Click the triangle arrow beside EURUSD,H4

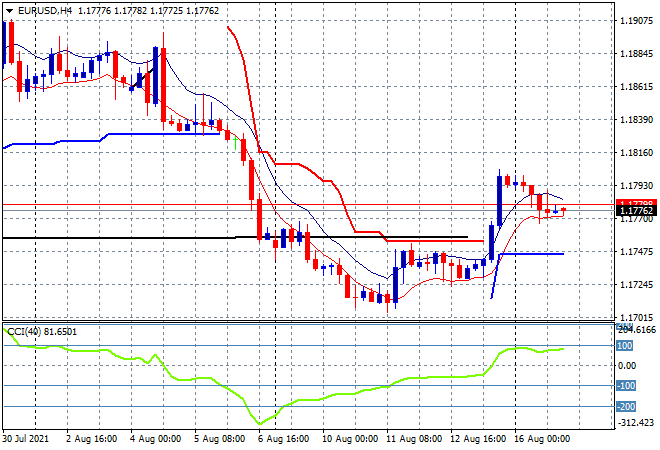coord(9,11)
